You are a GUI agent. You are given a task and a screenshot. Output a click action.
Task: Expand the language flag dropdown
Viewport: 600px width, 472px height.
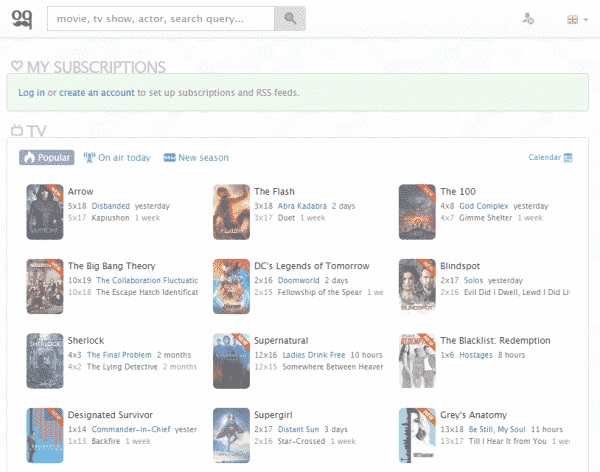coord(577,20)
